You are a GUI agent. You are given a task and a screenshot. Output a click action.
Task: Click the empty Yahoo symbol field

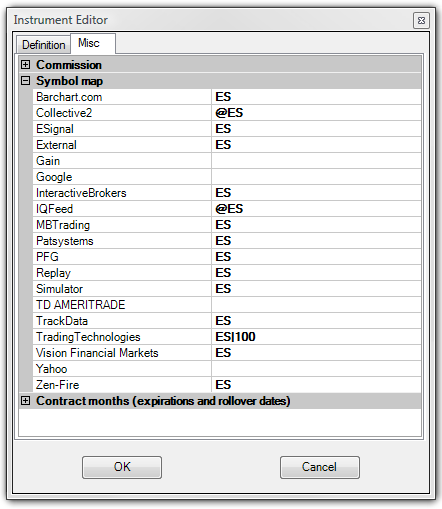click(x=316, y=369)
